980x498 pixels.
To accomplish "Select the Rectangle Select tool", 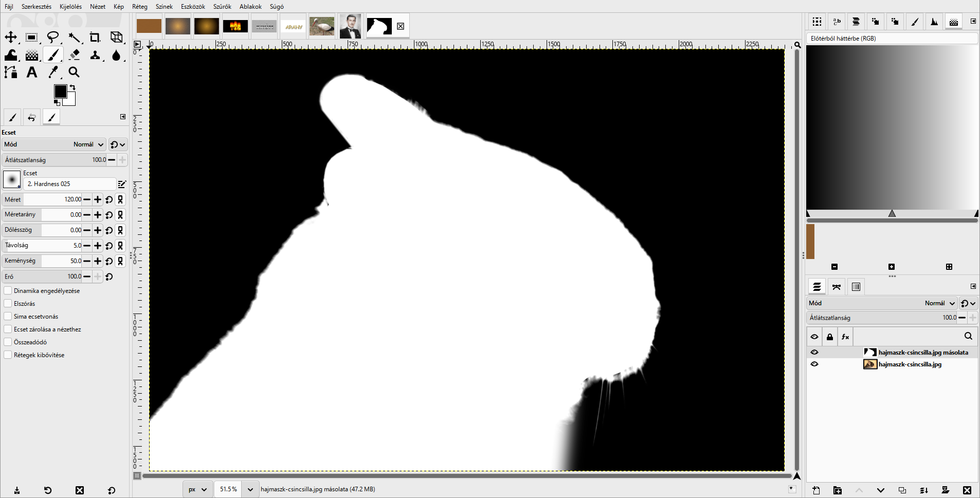I will tap(32, 38).
